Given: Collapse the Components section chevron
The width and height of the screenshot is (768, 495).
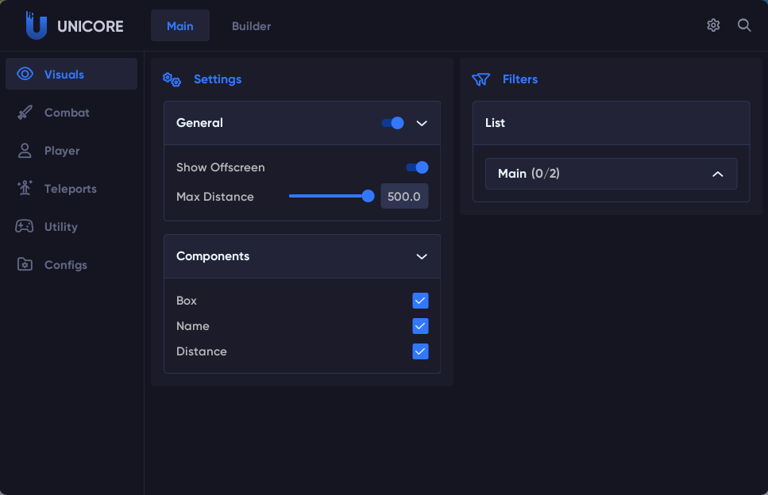Looking at the screenshot, I should point(422,257).
